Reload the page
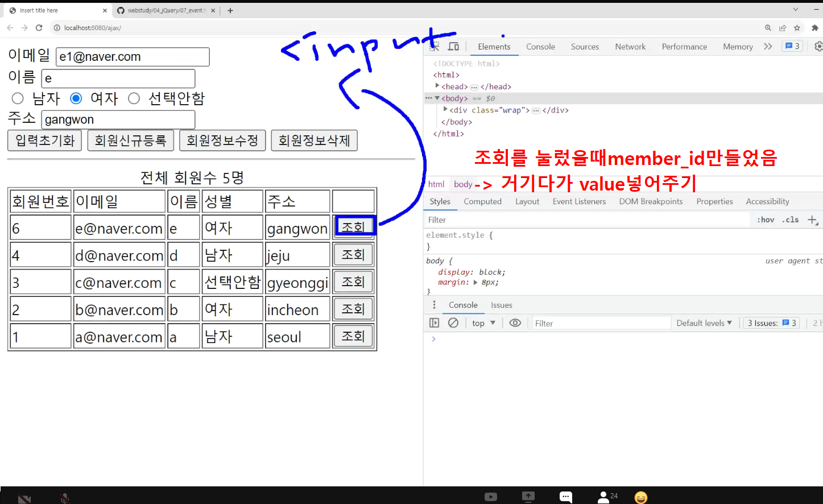The image size is (823, 504). point(39,27)
